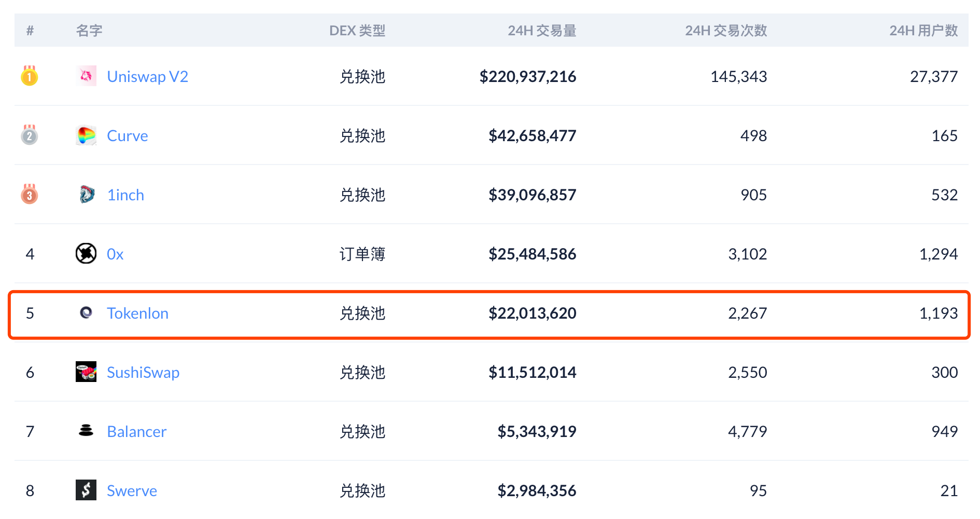The width and height of the screenshot is (980, 519).
Task: Click the silver second-place medal icon
Action: click(x=30, y=135)
